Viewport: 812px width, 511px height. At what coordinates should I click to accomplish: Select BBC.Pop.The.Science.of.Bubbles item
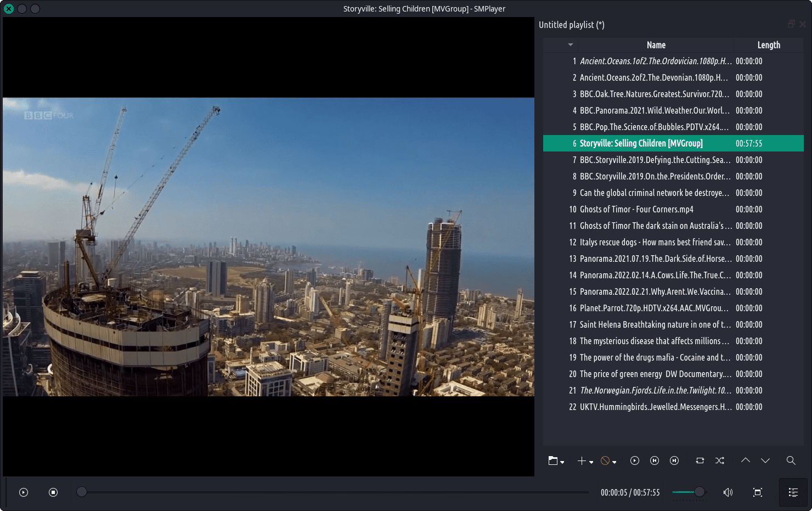[673, 127]
